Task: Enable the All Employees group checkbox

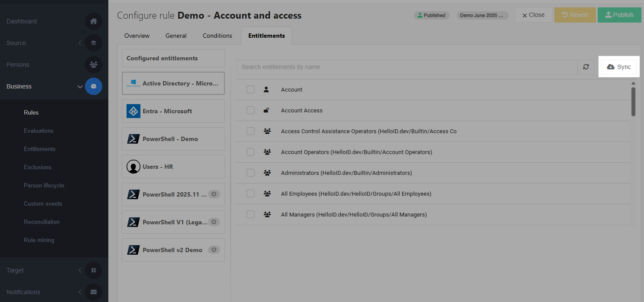Action: [250, 194]
